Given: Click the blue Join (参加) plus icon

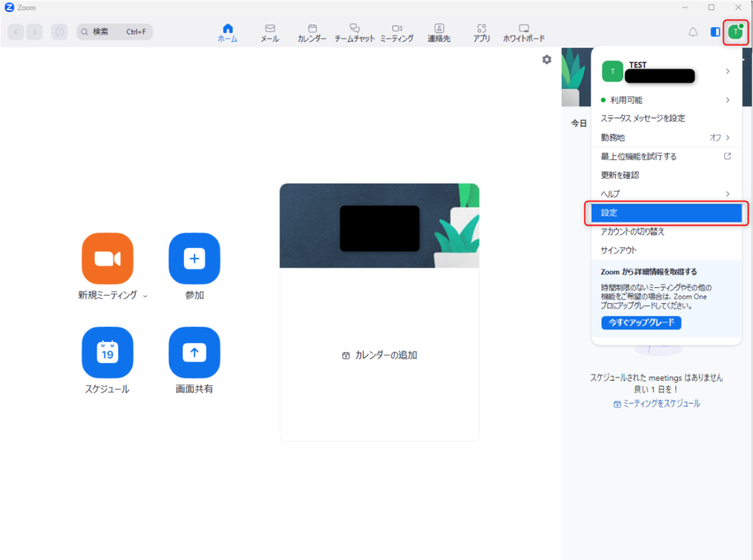Looking at the screenshot, I should click(x=194, y=258).
